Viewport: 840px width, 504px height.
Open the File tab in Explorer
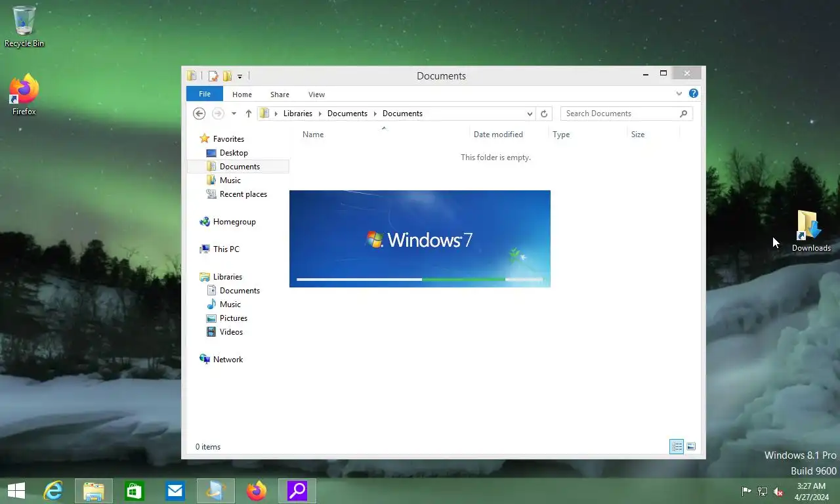click(205, 94)
